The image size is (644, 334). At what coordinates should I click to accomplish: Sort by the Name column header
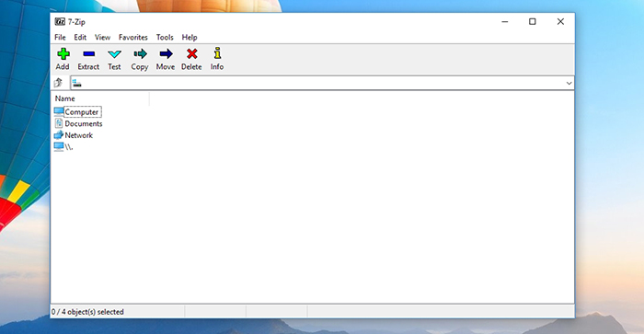tap(99, 98)
